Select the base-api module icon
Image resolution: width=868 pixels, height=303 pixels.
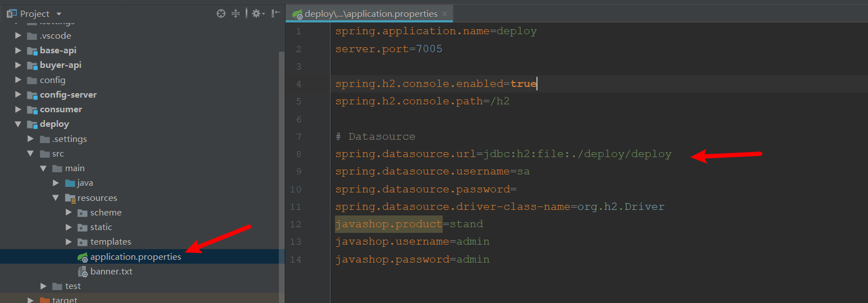pyautogui.click(x=32, y=50)
